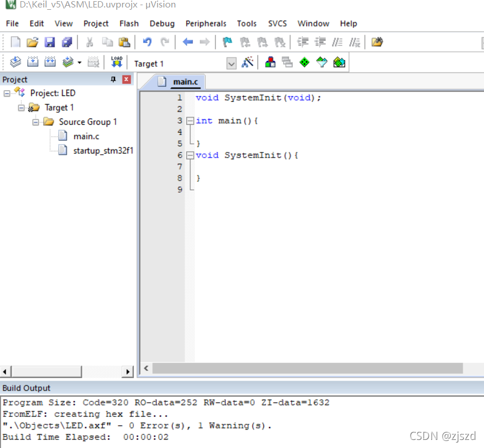The width and height of the screenshot is (484, 448).
Task: Build target files icon
Action: click(x=33, y=62)
